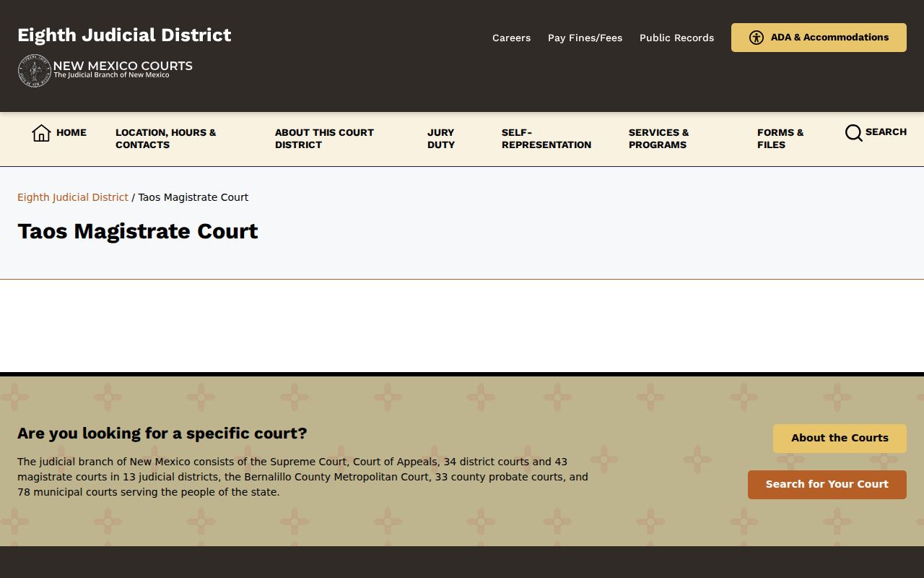The height and width of the screenshot is (578, 924).
Task: Open the Jury Duty menu
Action: click(x=441, y=139)
